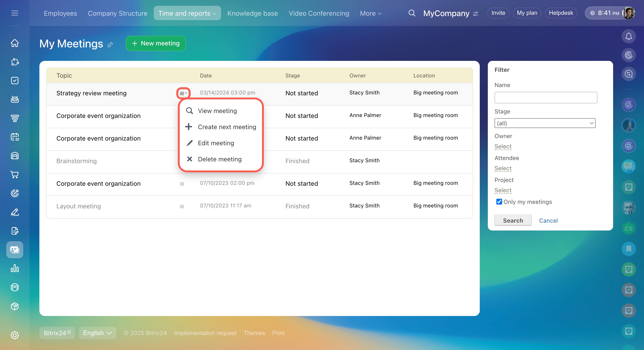The height and width of the screenshot is (350, 644).
Task: Uncheck Only my meetings checkbox
Action: click(499, 201)
